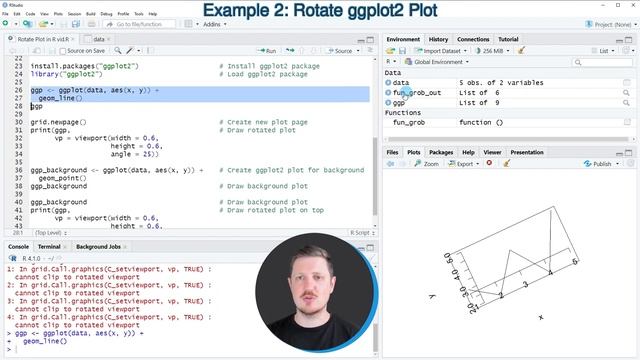The width and height of the screenshot is (640, 360).
Task: Go to previous plot arrow
Action: (391, 164)
